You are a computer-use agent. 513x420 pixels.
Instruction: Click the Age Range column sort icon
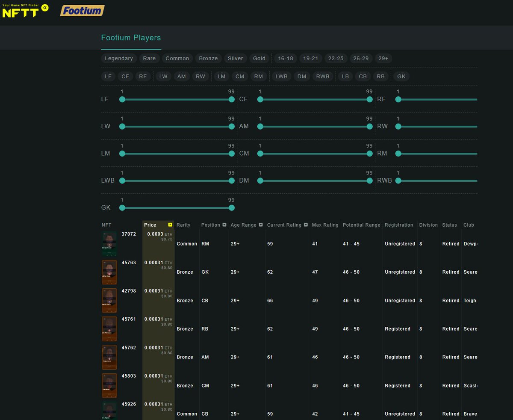click(x=260, y=225)
